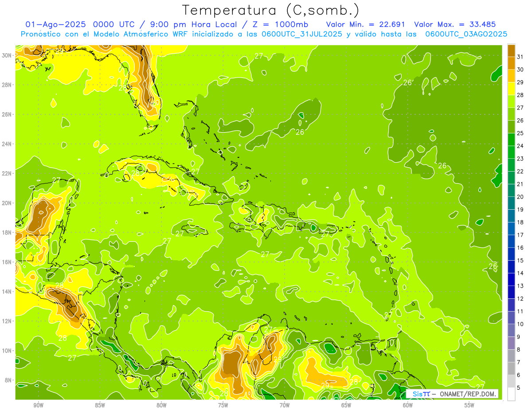Click the "8N" latitude axis label
This screenshot has height=411, width=532.
tap(9, 380)
